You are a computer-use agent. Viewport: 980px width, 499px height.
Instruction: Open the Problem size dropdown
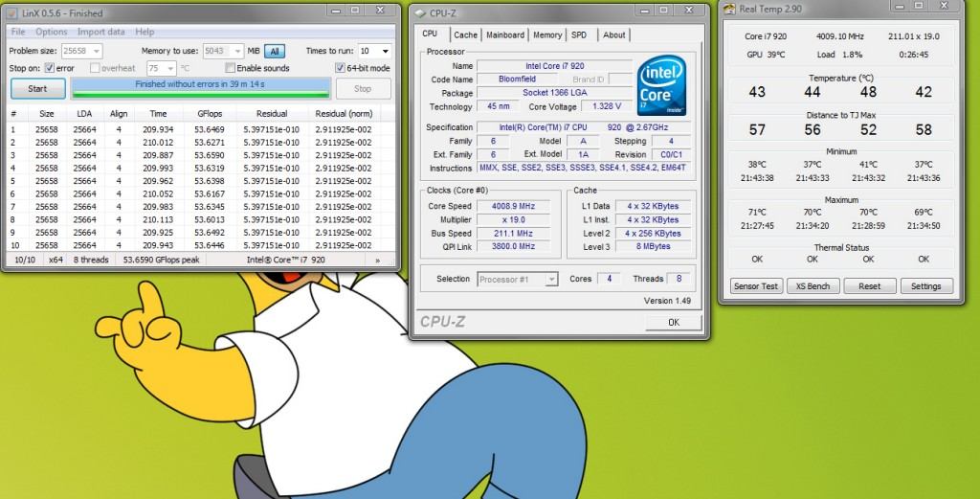97,52
